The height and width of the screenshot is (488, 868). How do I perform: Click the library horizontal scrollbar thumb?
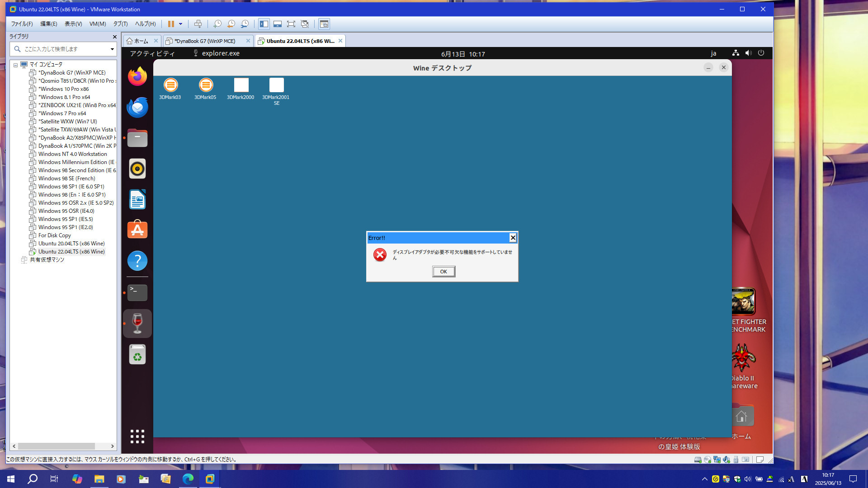pos(57,446)
